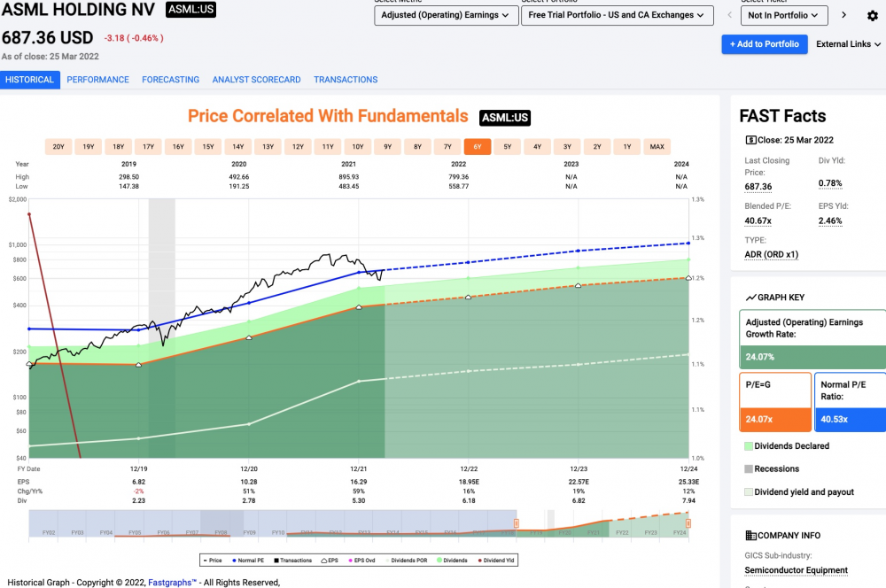The image size is (886, 588).
Task: Select 15Y time range
Action: click(208, 147)
